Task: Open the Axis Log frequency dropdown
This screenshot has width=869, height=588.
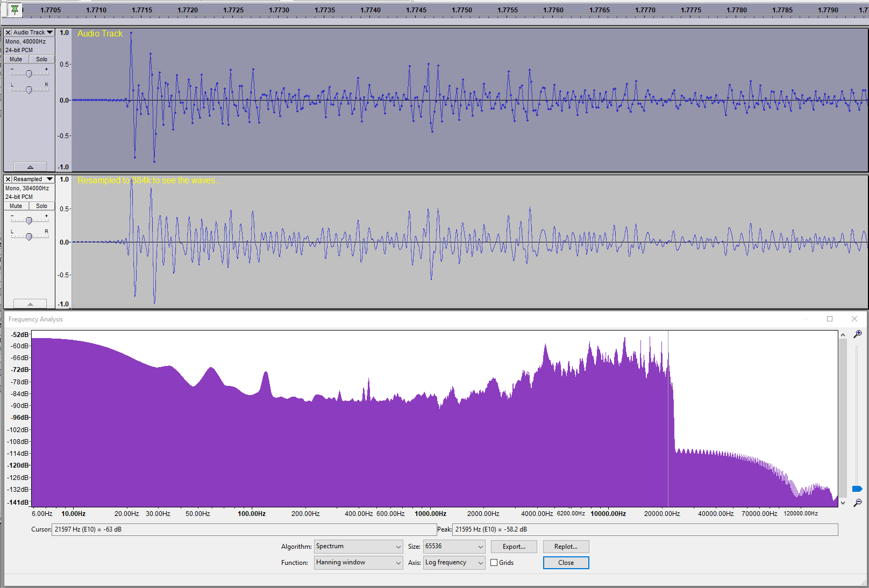Action: click(454, 563)
